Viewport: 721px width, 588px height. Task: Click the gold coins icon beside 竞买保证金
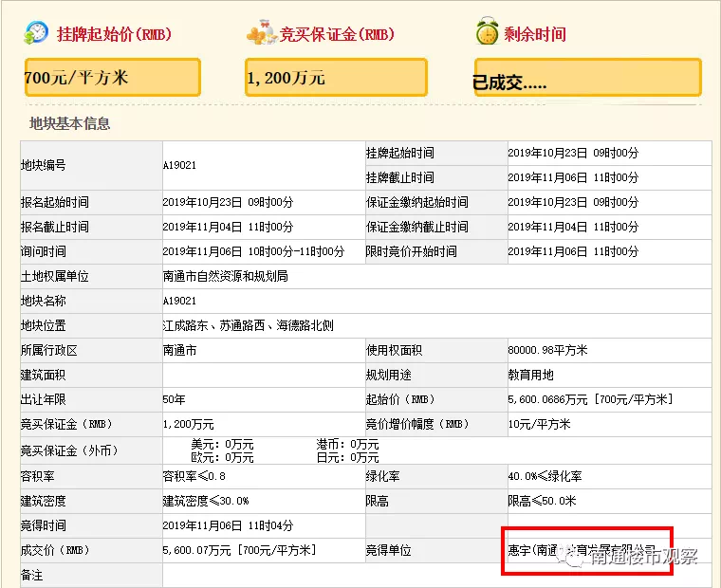coord(259,34)
